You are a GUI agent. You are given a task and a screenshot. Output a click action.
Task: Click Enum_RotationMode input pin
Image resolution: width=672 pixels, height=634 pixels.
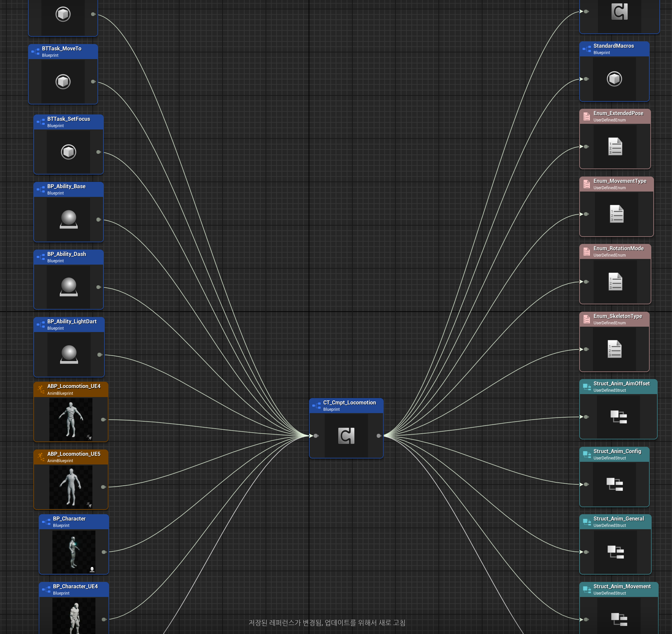(586, 282)
